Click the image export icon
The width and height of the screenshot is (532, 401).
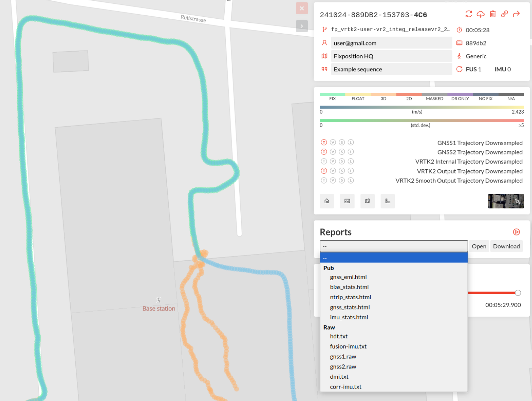point(347,201)
